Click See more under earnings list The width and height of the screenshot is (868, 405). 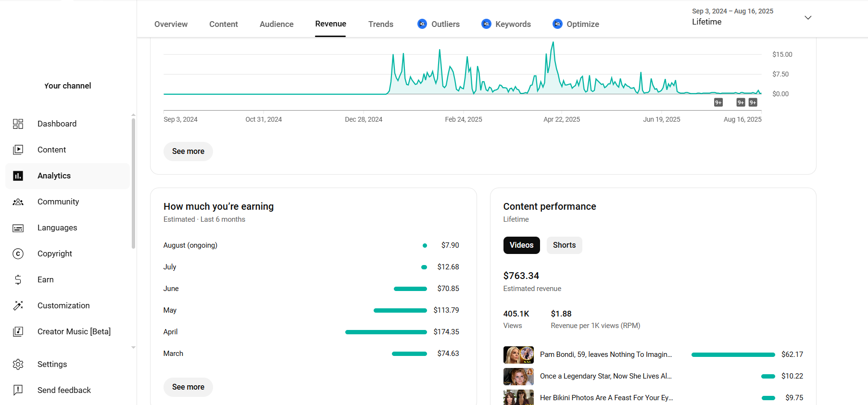point(188,387)
